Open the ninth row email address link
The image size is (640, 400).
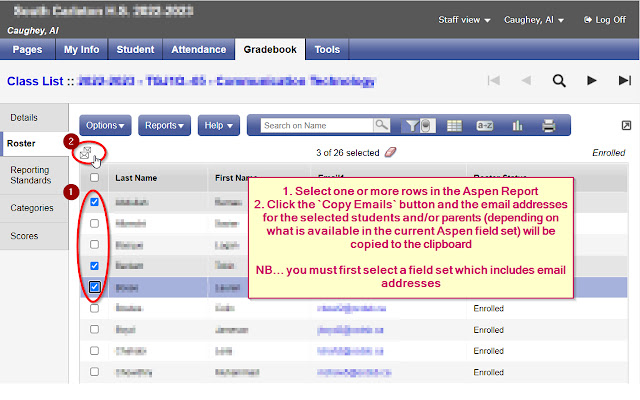point(354,372)
